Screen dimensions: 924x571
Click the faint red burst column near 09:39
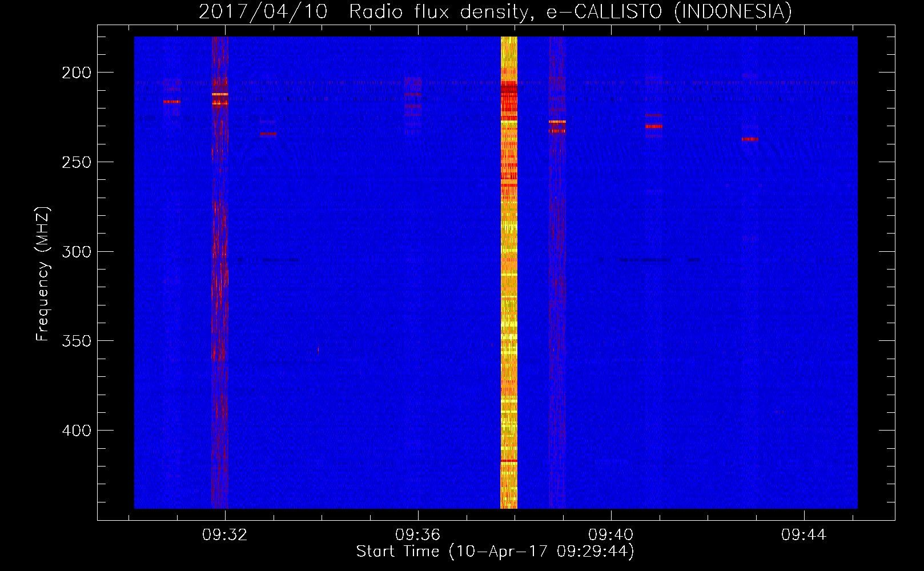[x=557, y=272]
